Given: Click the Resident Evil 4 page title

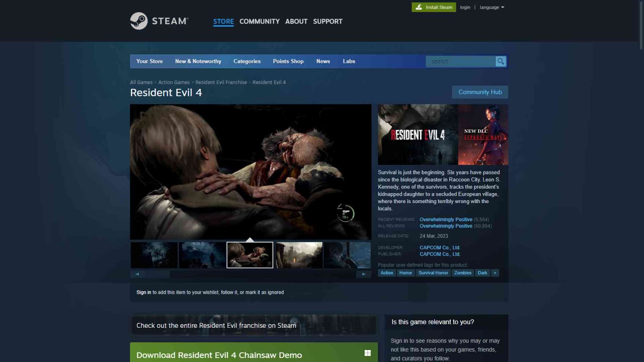Looking at the screenshot, I should [166, 93].
